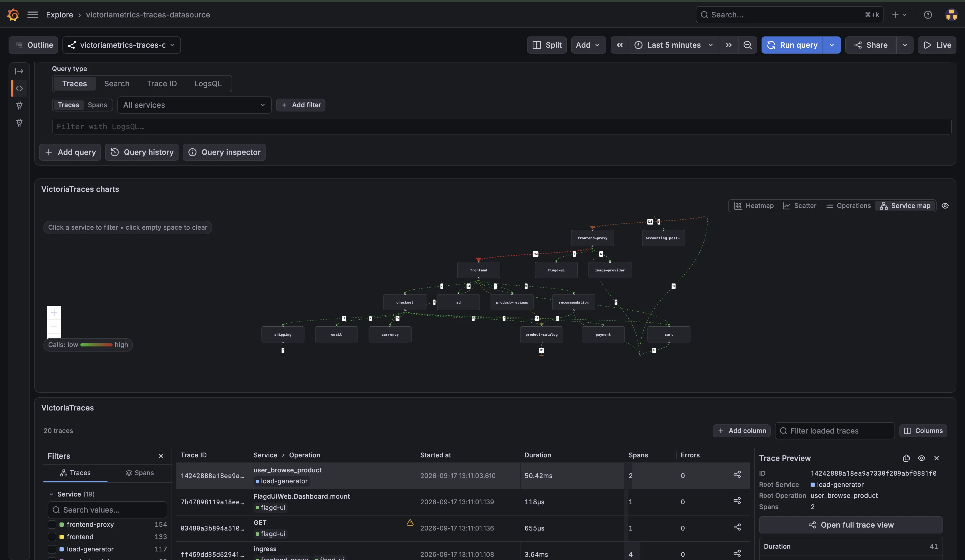Click the checkout service node

tap(405, 302)
